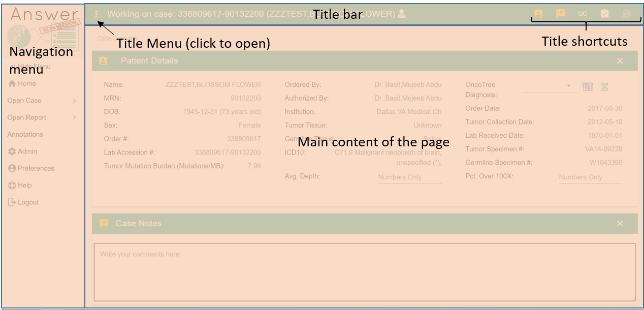This screenshot has height=310, width=644.
Task: Expand the Open Case submenu chevron
Action: pos(75,101)
